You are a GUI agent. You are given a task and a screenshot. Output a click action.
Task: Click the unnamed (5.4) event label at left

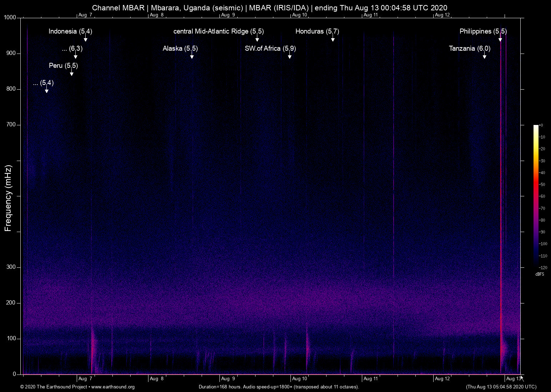click(x=43, y=83)
